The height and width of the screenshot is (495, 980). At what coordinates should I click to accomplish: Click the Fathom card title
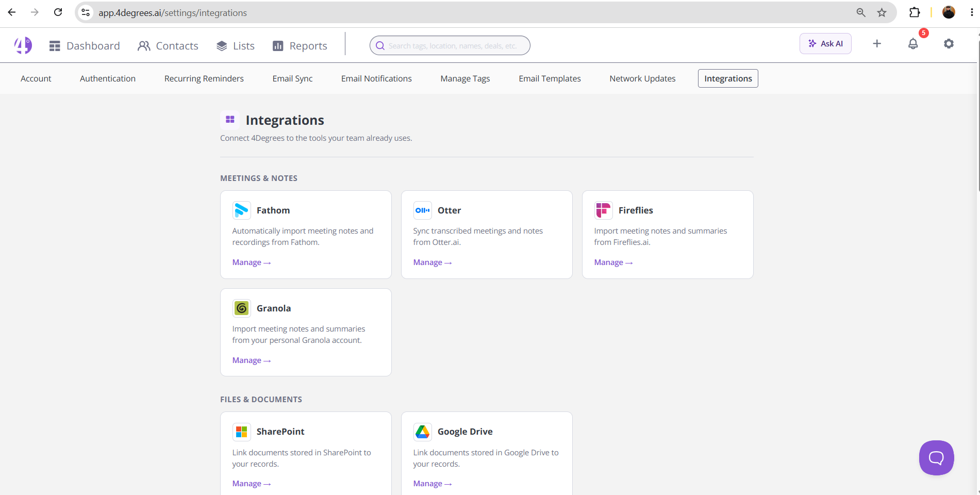(x=273, y=210)
